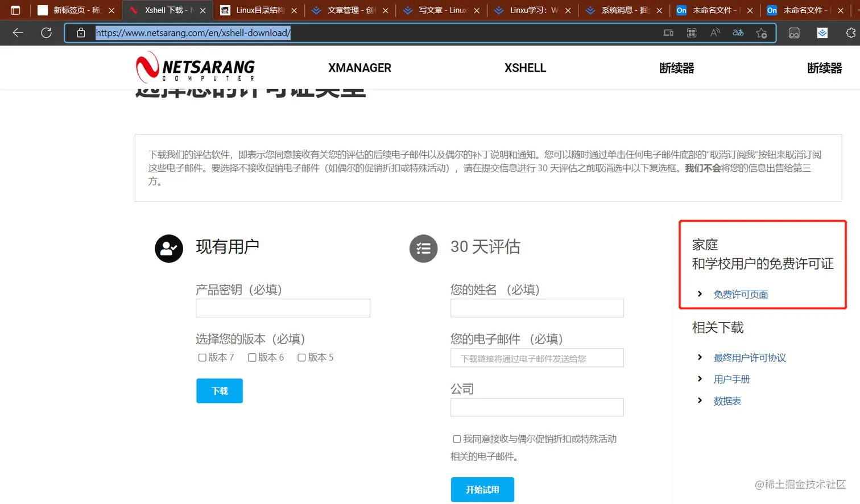The image size is (860, 504).
Task: Open the 用户手册 link
Action: coord(731,379)
